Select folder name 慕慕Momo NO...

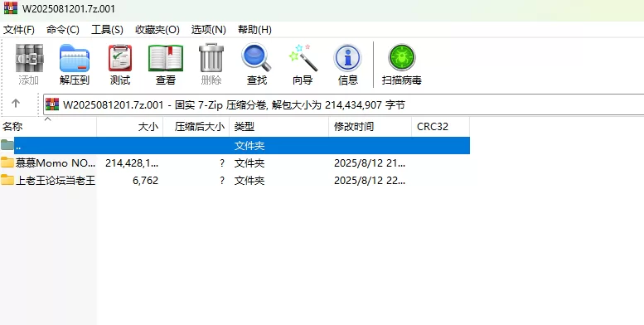tap(55, 163)
